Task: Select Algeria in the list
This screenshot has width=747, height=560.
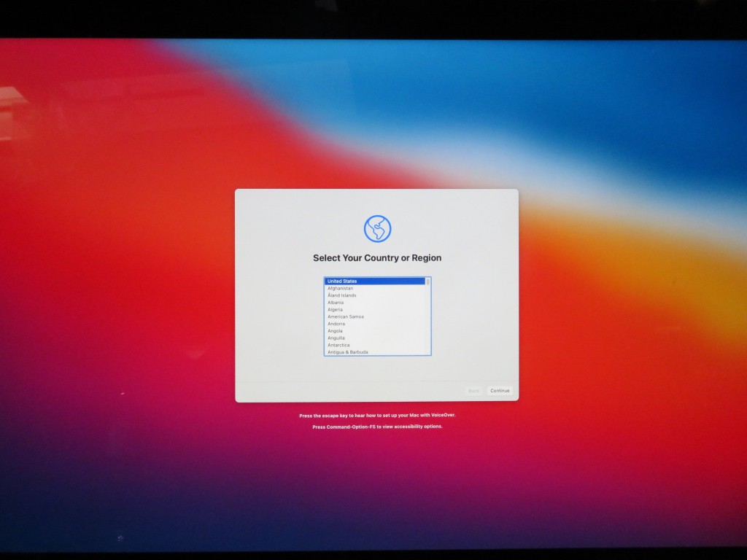Action: tap(375, 309)
